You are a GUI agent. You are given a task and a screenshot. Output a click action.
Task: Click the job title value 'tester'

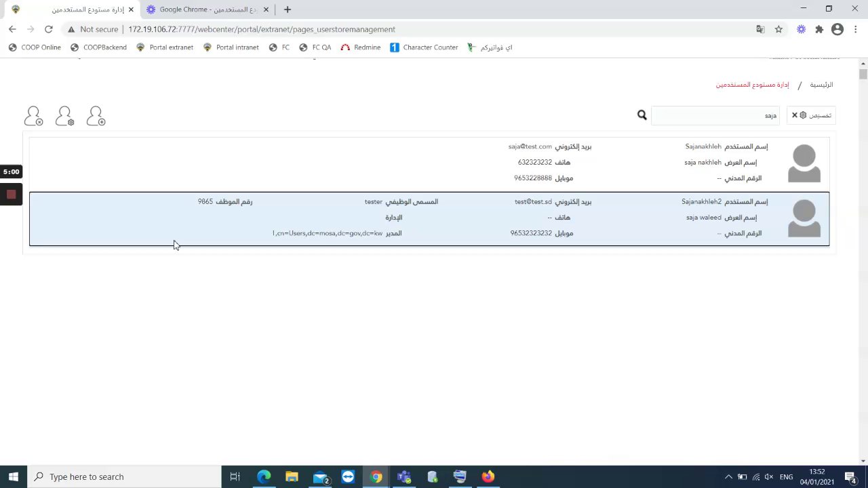(374, 201)
